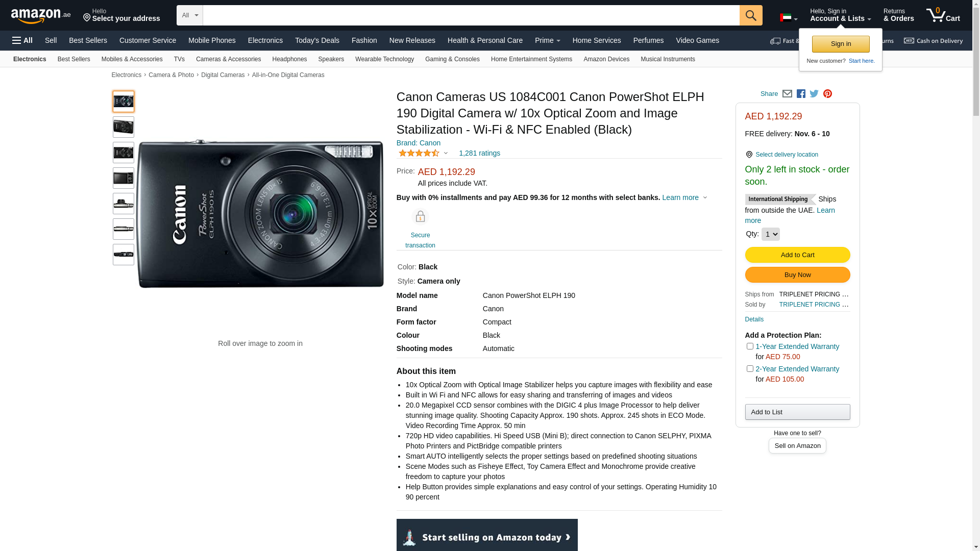This screenshot has height=551, width=980.
Task: Open the All hamburger menu
Action: (22, 40)
